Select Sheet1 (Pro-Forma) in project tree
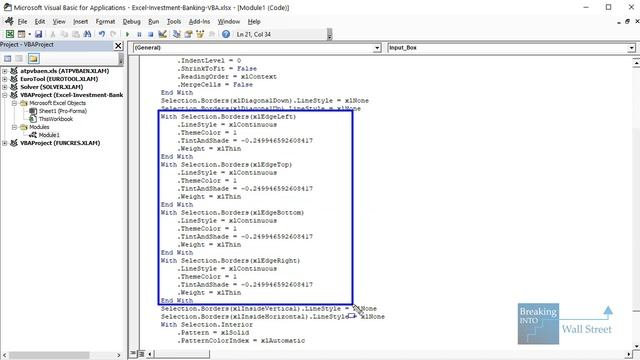The height and width of the screenshot is (360, 640). pos(62,111)
